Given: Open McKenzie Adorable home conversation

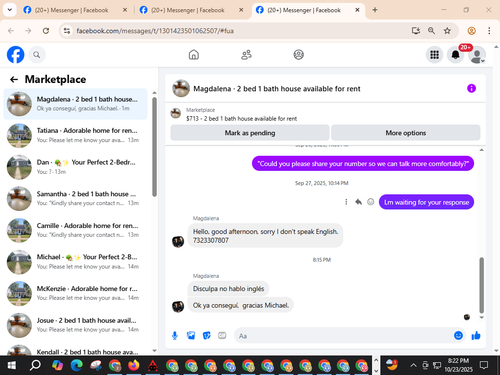Looking at the screenshot, I should coord(75,293).
